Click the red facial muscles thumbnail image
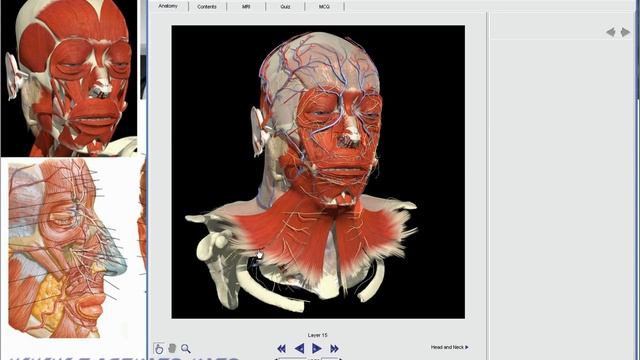This screenshot has width=640, height=360. 69,78
